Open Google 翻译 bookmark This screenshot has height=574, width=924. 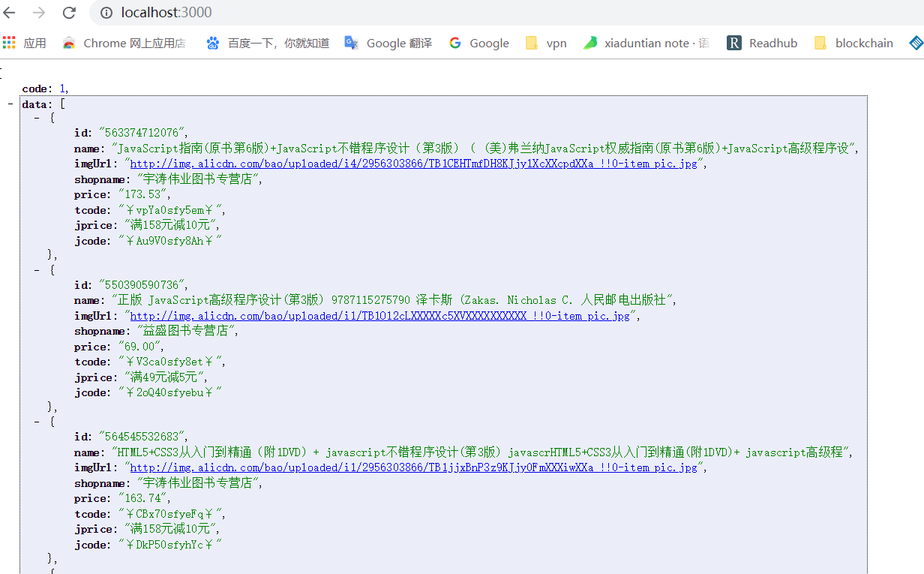388,43
